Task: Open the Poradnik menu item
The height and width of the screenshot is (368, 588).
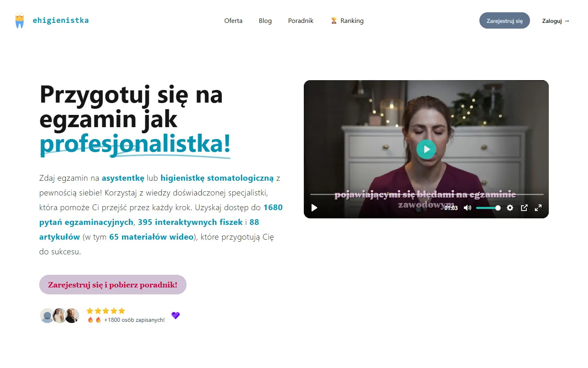Action: coord(301,21)
